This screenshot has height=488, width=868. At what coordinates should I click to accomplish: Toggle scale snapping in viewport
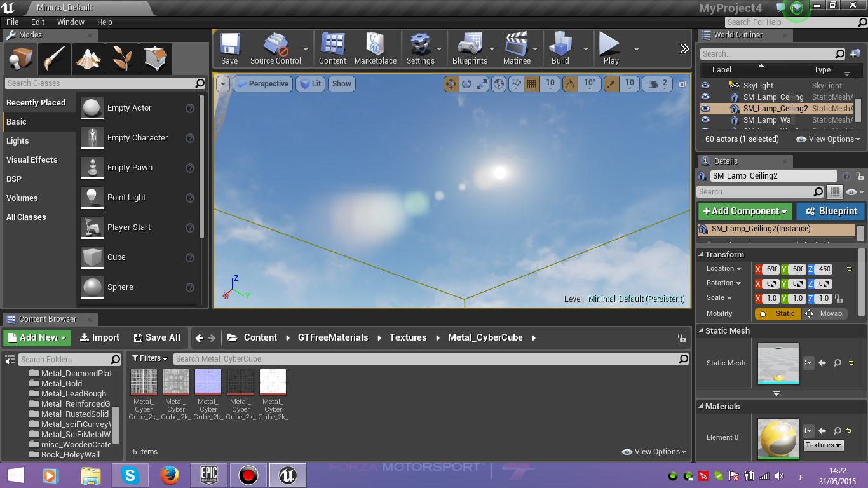click(611, 83)
